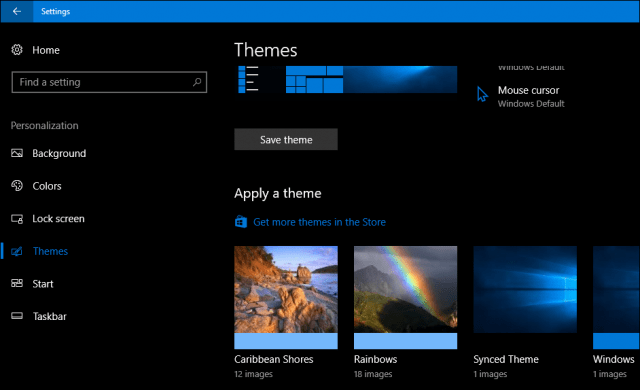This screenshot has width=640, height=390.
Task: Apply the Synced Theme thumbnail
Action: pos(525,289)
